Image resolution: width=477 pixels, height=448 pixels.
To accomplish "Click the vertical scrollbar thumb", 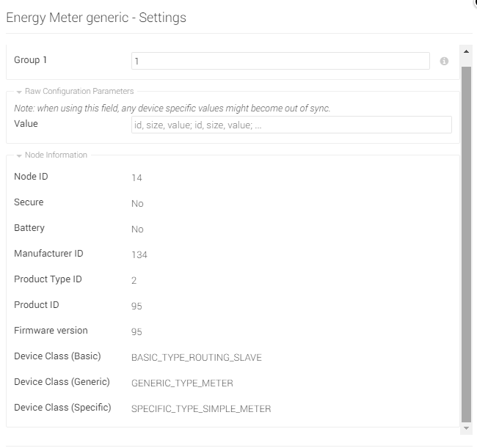I will click(x=466, y=242).
